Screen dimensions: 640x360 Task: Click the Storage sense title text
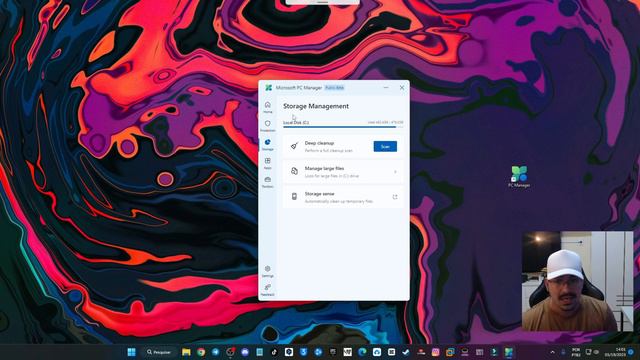tap(319, 194)
